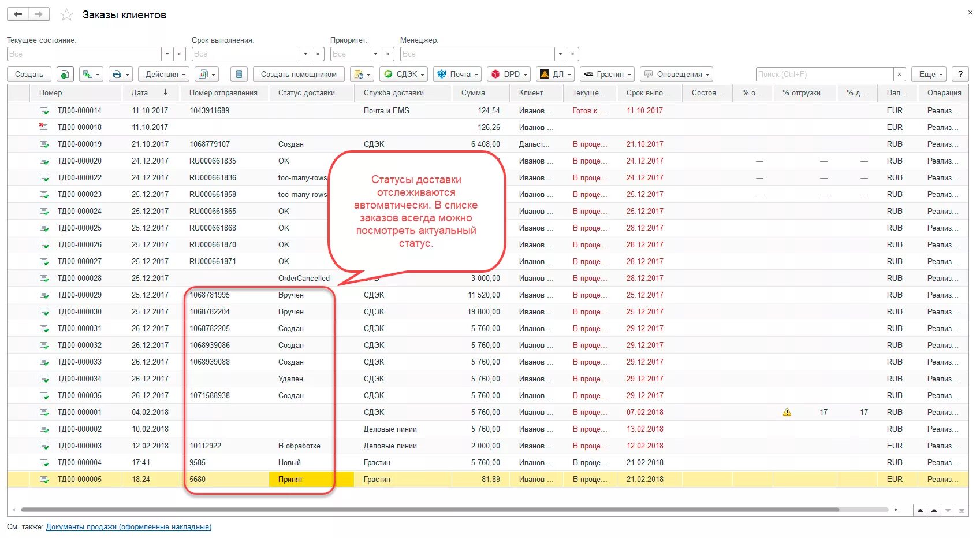Sort by Номер отправления column header
The width and height of the screenshot is (980, 538).
point(224,92)
